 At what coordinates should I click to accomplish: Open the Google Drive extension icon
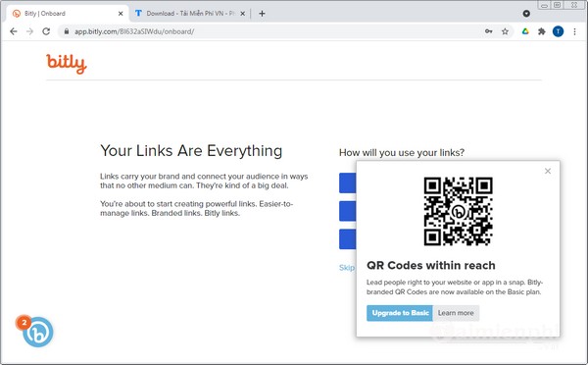click(x=525, y=31)
